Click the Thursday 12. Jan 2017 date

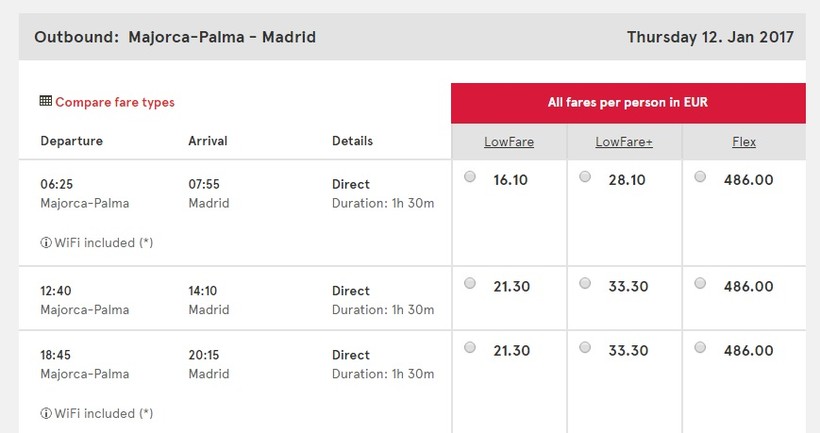[710, 38]
